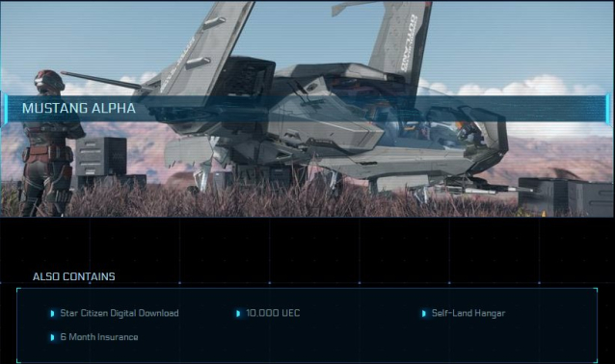Image resolution: width=615 pixels, height=364 pixels.
Task: Click the ALSO CONTAINS heading
Action: click(73, 277)
